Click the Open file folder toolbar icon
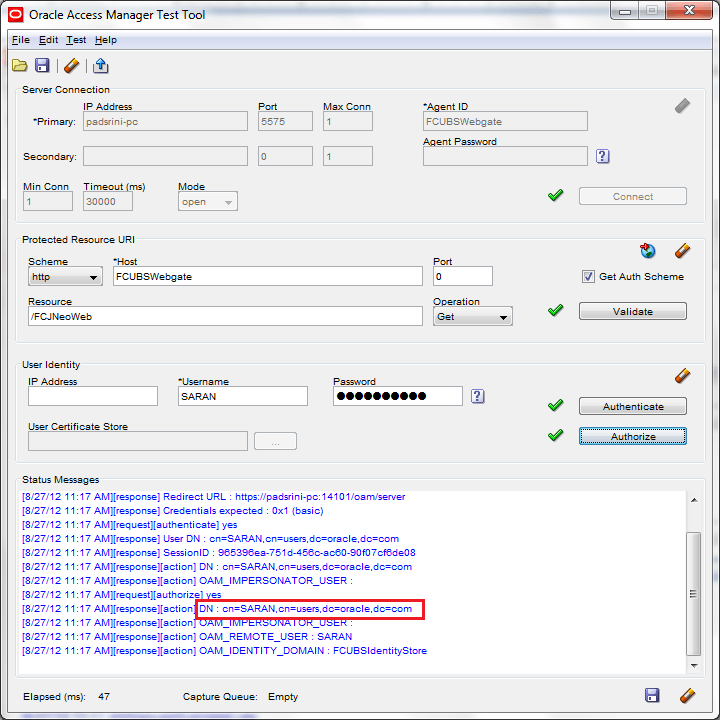The width and height of the screenshot is (720, 720). click(x=19, y=66)
